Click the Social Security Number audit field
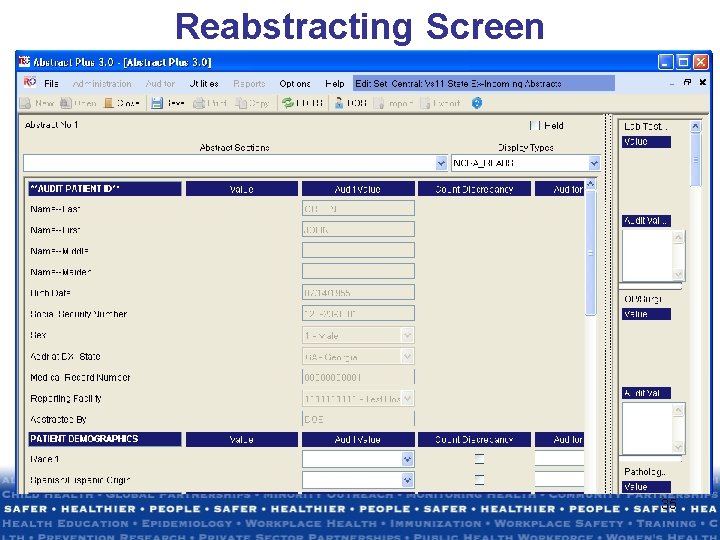 click(x=358, y=313)
